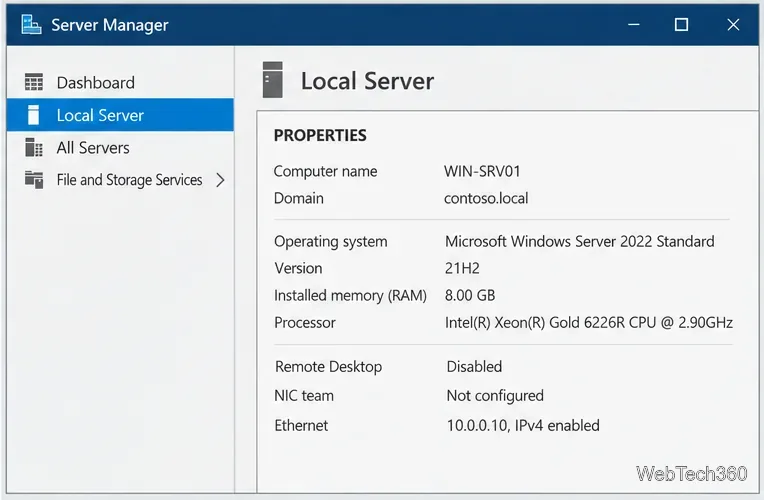The image size is (764, 500).
Task: Maximize the Server Manager window
Action: [681, 24]
